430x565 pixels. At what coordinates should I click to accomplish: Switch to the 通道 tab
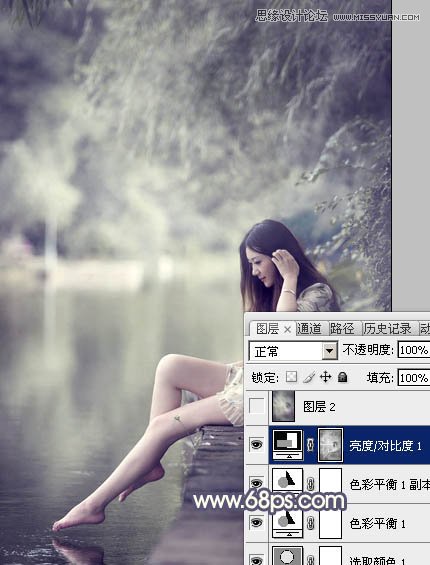click(x=309, y=329)
